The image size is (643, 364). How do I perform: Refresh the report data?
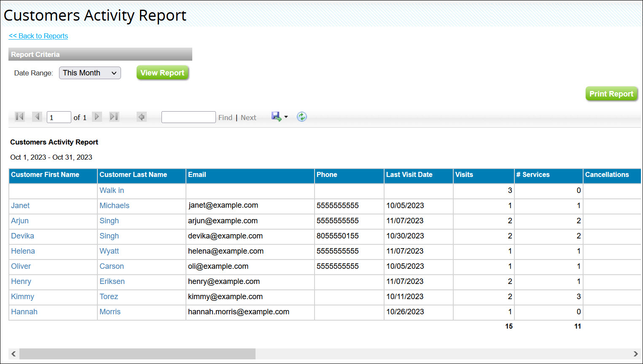301,117
